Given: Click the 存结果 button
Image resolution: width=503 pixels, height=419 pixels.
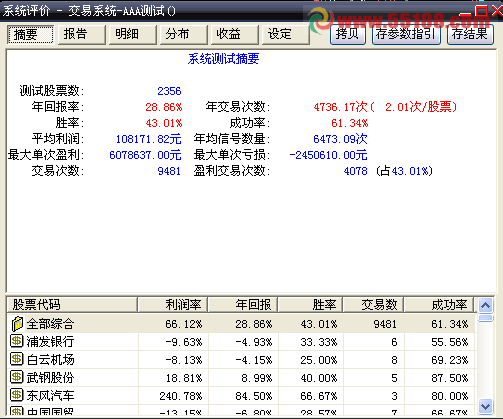Looking at the screenshot, I should [x=470, y=34].
